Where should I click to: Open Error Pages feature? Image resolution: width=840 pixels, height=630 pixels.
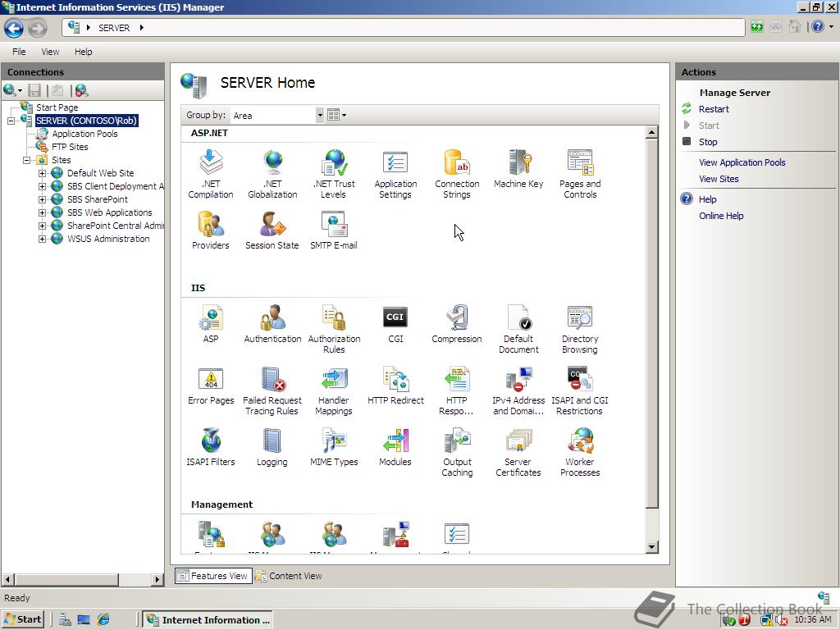(211, 386)
